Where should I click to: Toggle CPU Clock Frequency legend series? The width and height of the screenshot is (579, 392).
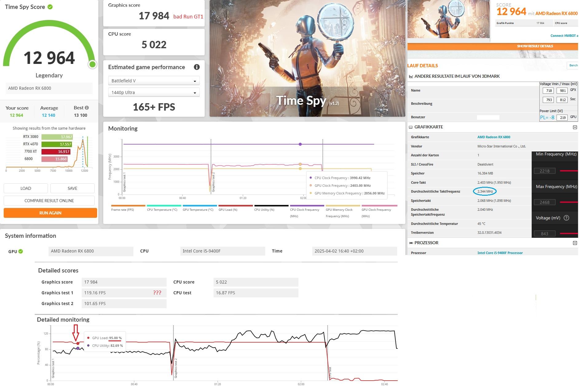(307, 211)
